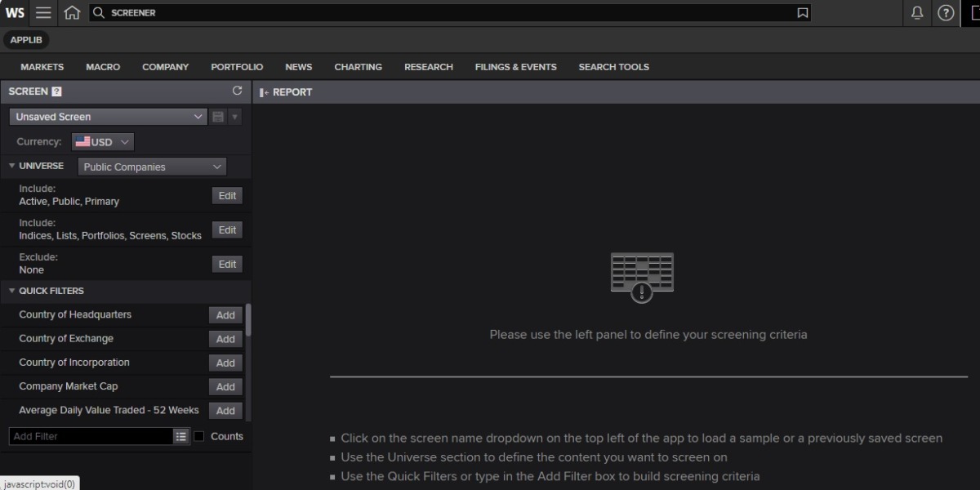Click the notifications bell icon
Viewport: 980px width, 490px height.
(x=917, y=13)
